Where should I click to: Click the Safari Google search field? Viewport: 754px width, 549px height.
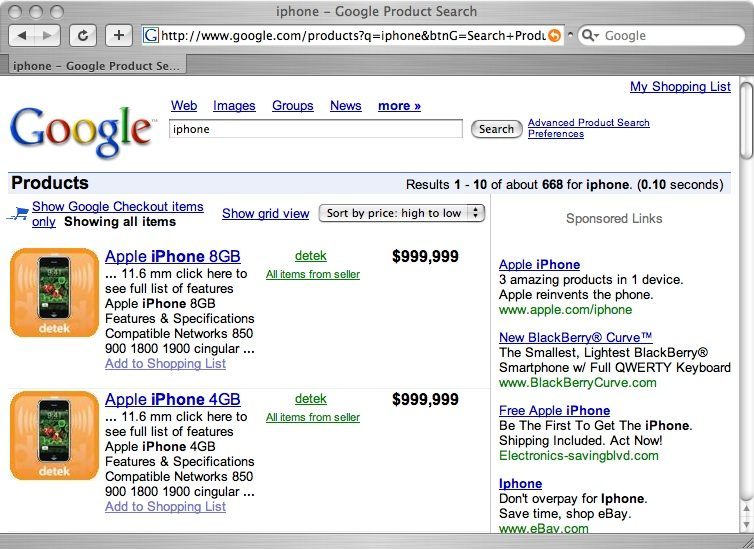[x=662, y=36]
